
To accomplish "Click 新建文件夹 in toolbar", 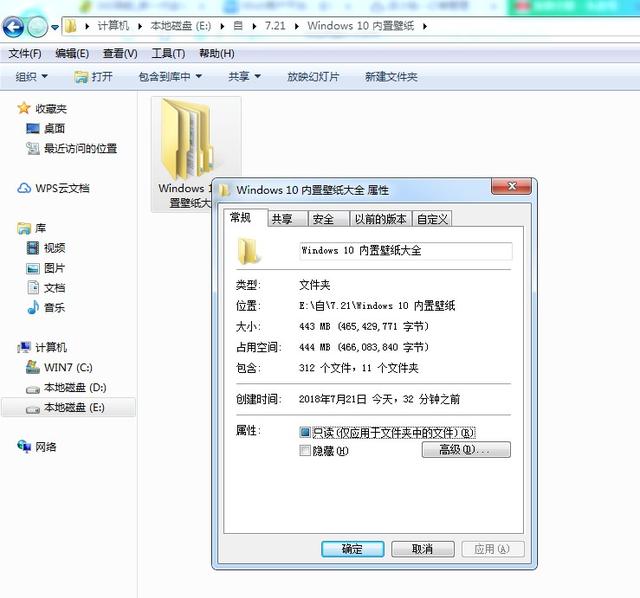I will 391,77.
